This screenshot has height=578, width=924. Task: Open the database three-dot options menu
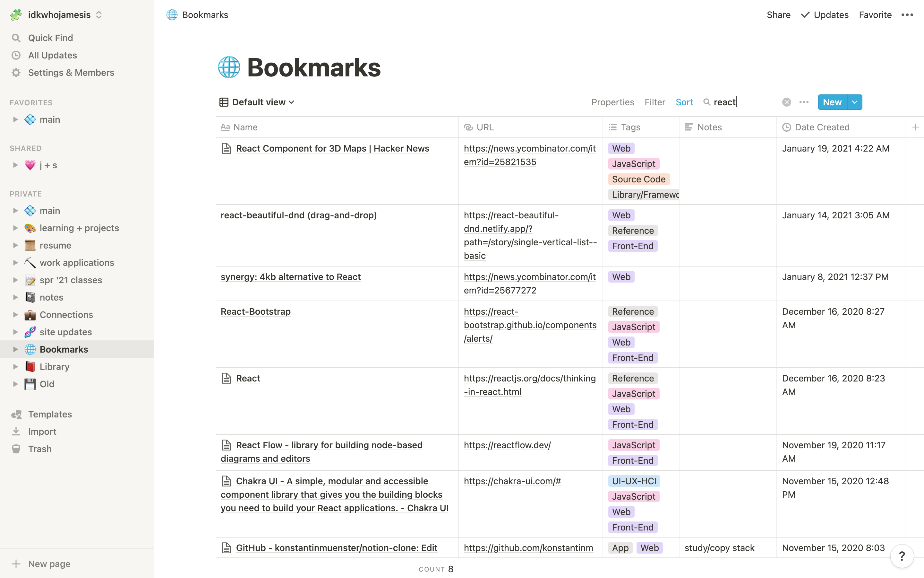[x=804, y=102]
